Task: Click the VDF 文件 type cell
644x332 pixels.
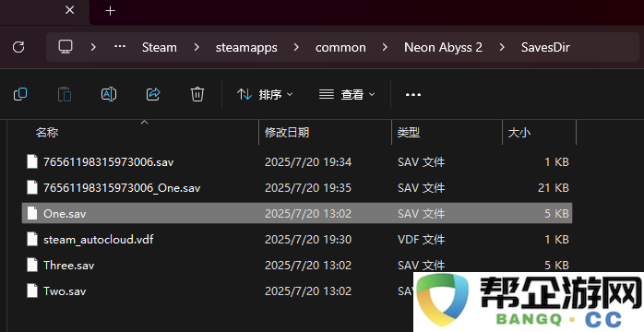Action: tap(421, 240)
